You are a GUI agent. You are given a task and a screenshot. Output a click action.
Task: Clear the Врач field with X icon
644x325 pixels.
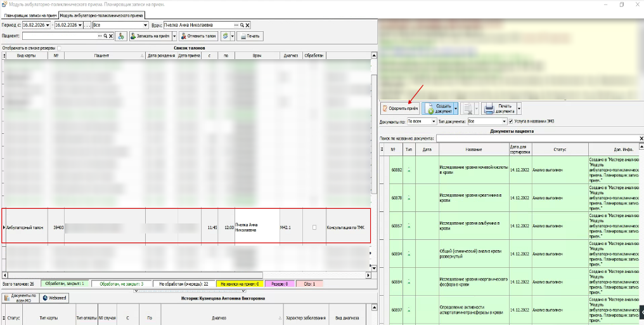(x=247, y=25)
